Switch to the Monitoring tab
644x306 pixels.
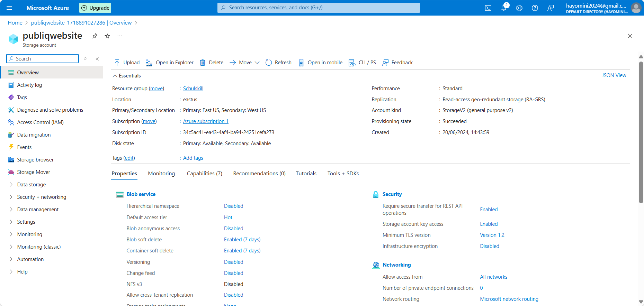[x=161, y=174]
